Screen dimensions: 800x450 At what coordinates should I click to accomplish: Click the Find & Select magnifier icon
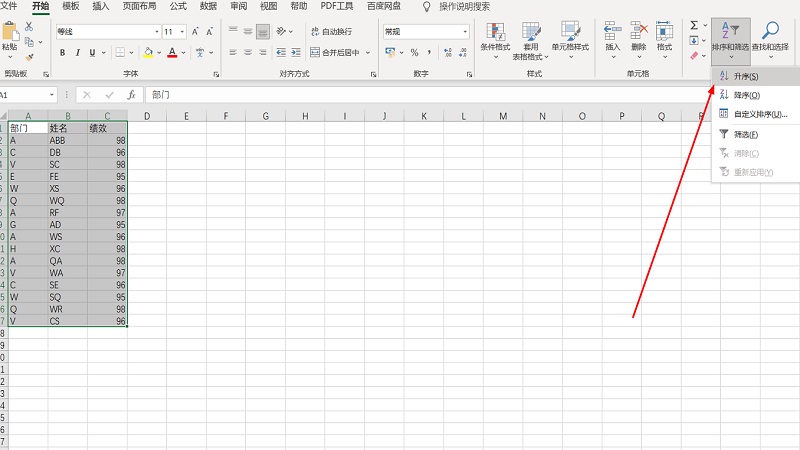tap(771, 33)
